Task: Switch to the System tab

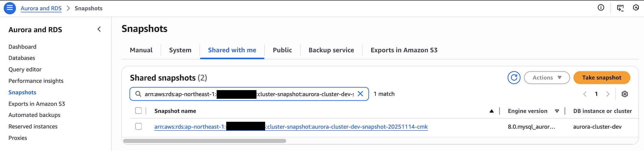Action: [x=180, y=50]
